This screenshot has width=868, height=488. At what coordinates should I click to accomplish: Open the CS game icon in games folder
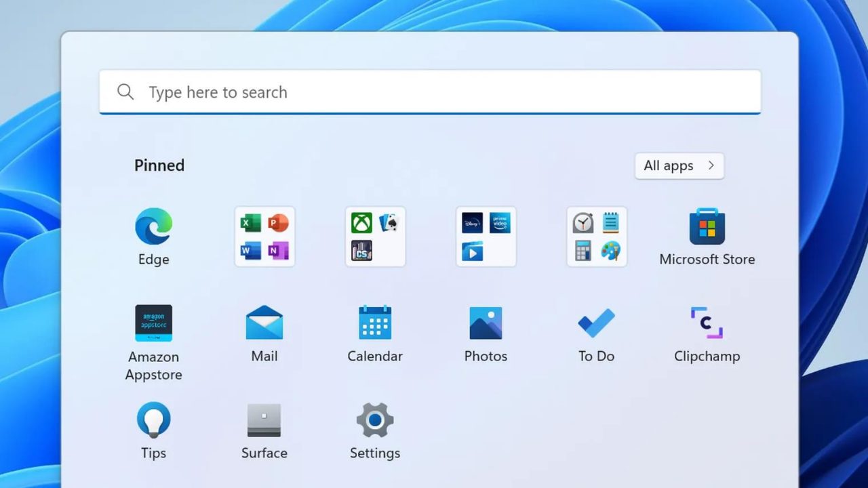[x=361, y=251]
